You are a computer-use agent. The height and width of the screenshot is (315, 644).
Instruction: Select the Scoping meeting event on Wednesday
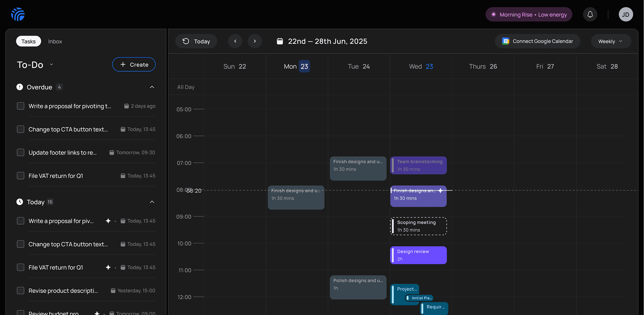click(418, 226)
